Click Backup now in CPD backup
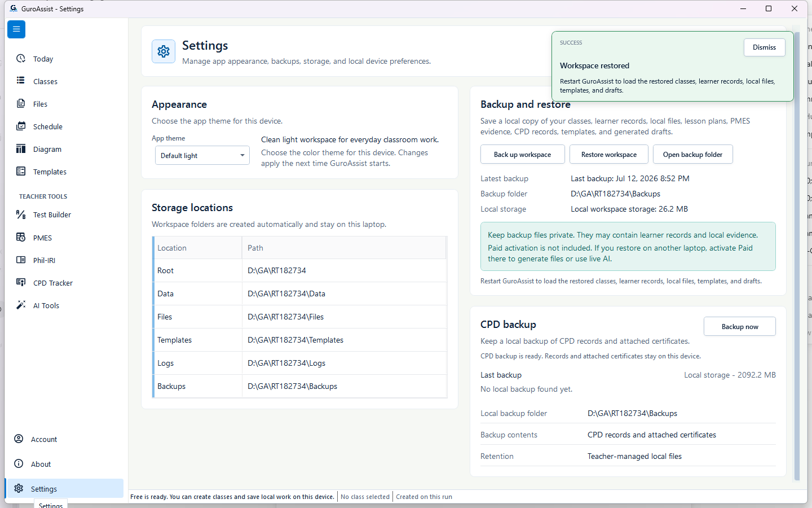 click(x=740, y=326)
